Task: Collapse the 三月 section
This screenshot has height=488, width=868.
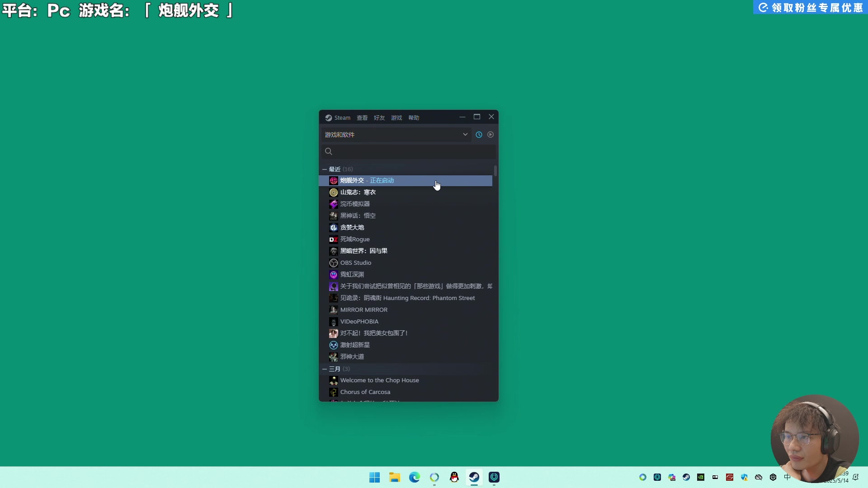Action: tap(325, 369)
